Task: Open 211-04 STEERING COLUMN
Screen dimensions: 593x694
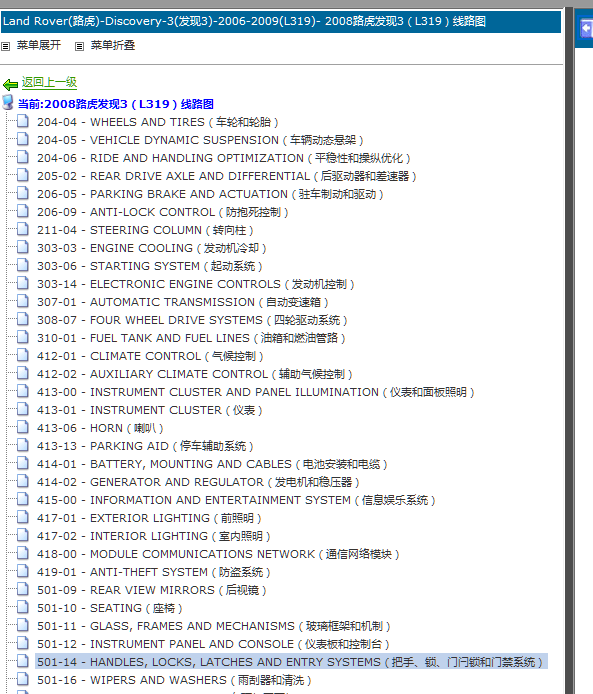Action: [x=145, y=230]
